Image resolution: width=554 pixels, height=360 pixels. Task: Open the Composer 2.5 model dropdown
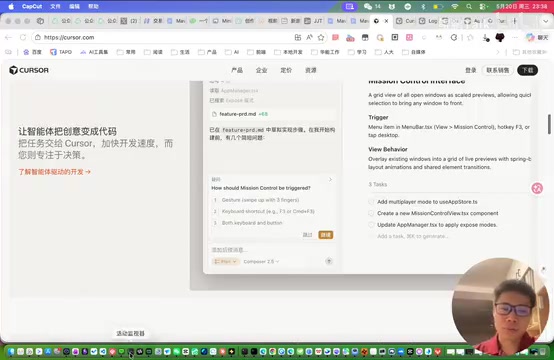click(261, 261)
